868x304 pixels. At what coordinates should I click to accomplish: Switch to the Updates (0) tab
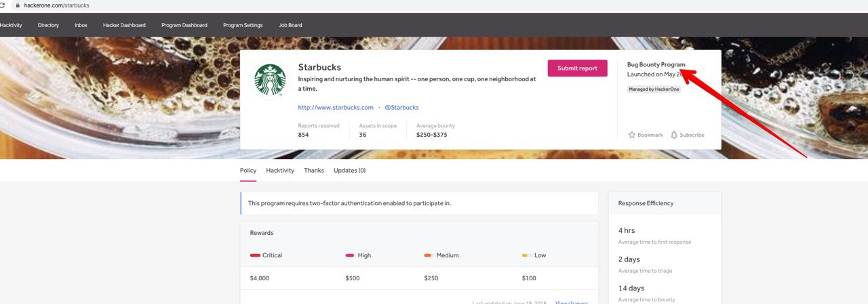tap(350, 171)
